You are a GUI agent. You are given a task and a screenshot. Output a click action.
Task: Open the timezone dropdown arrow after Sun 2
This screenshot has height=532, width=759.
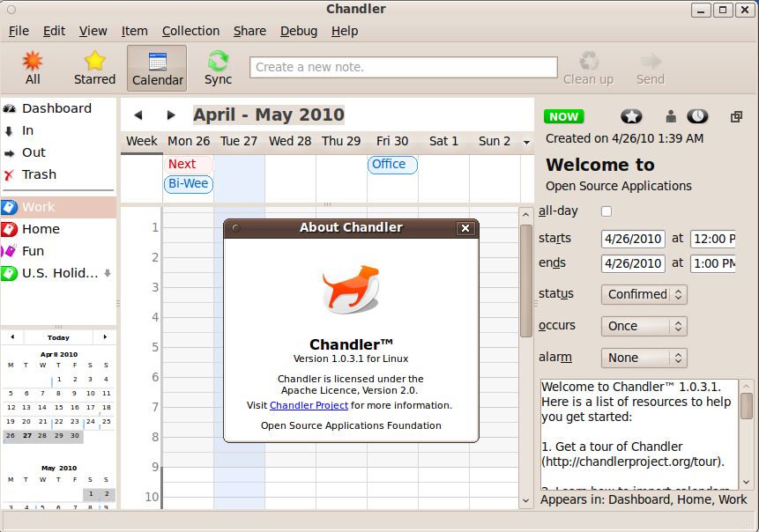[526, 142]
